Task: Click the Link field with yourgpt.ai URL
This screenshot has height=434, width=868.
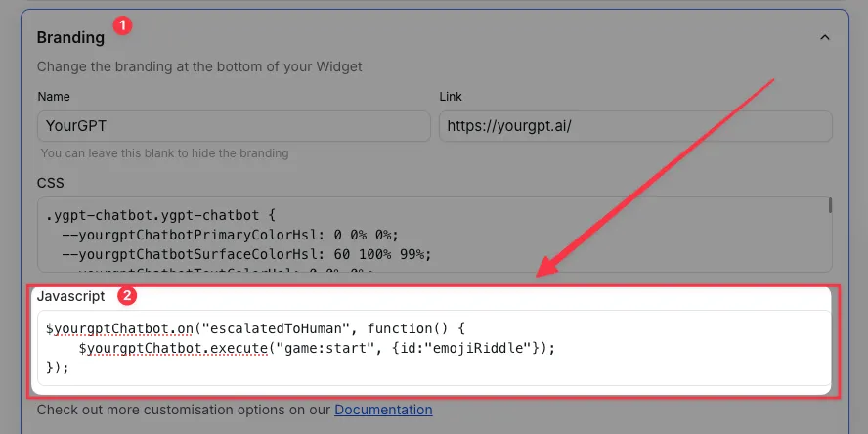Action: 635,125
